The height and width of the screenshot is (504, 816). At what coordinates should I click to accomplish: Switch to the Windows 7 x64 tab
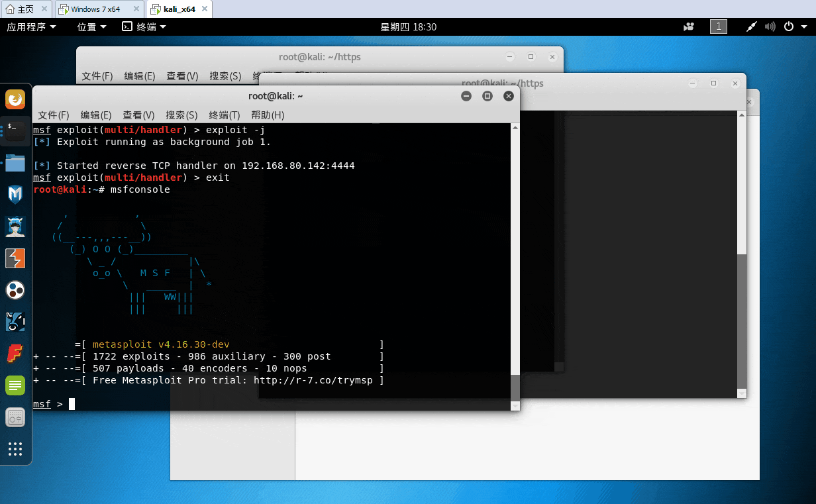coord(99,9)
